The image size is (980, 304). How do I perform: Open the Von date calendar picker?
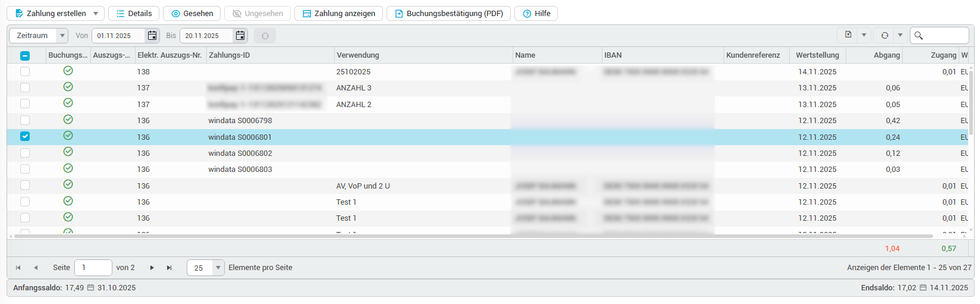(x=152, y=36)
